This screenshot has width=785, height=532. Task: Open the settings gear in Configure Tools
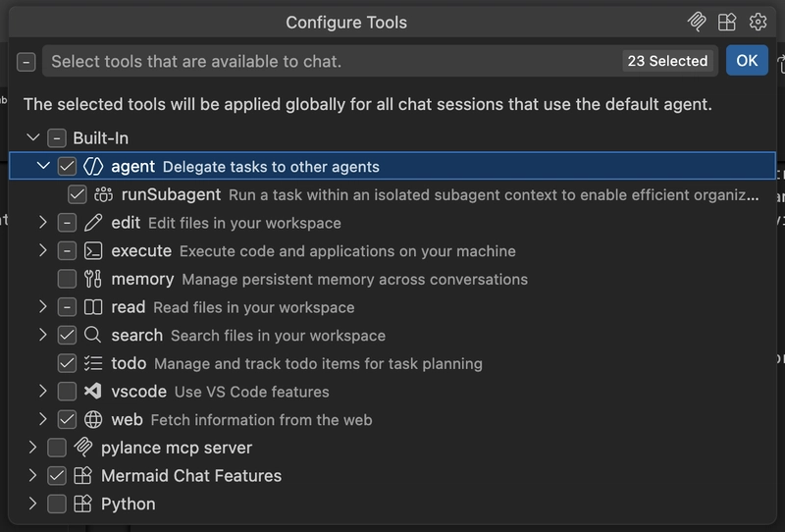(x=758, y=22)
